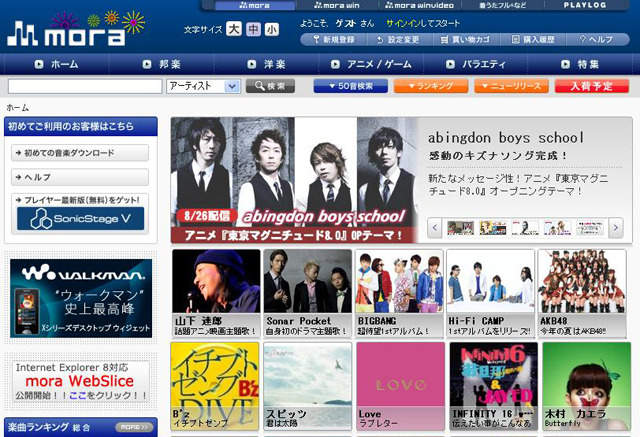Open ヘルプ in the sidebar
Screen dimensions: 640x437
pyautogui.click(x=80, y=177)
